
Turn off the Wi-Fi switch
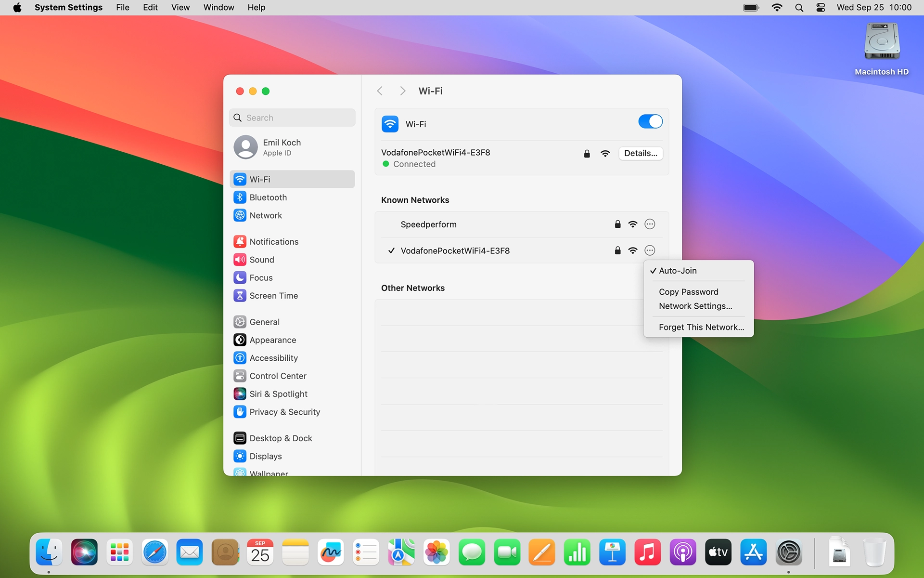click(650, 122)
